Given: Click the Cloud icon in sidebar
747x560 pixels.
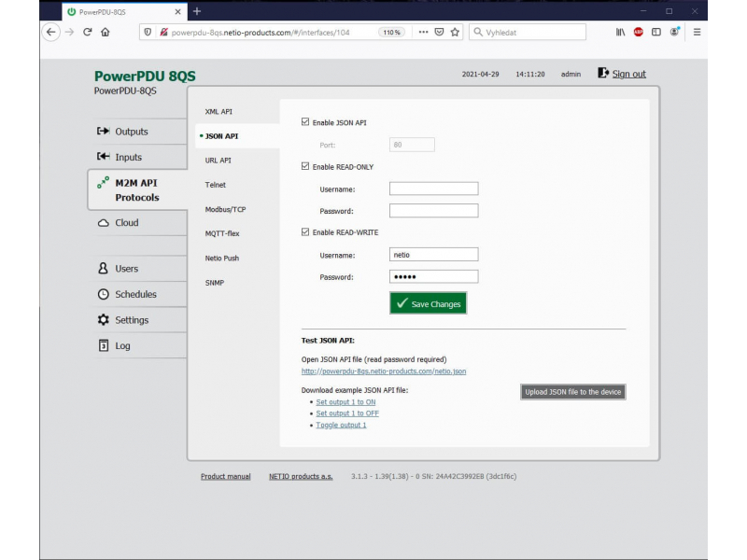Looking at the screenshot, I should tap(104, 223).
